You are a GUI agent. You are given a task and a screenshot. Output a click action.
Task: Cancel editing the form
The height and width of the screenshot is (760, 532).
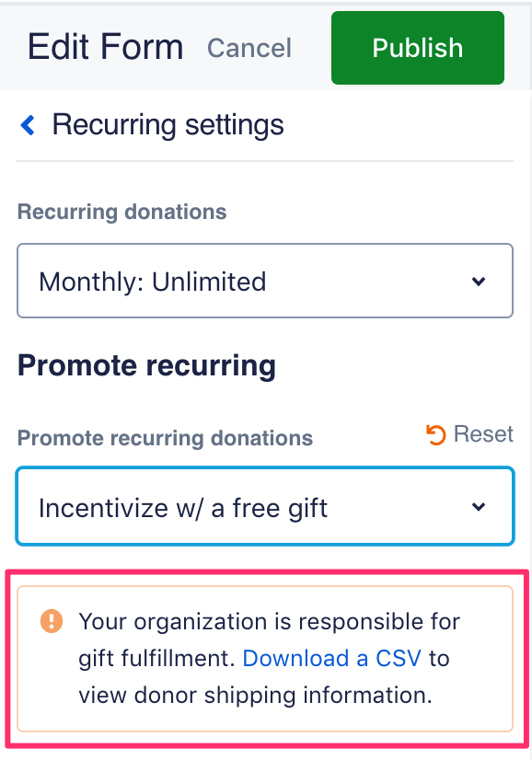249,48
